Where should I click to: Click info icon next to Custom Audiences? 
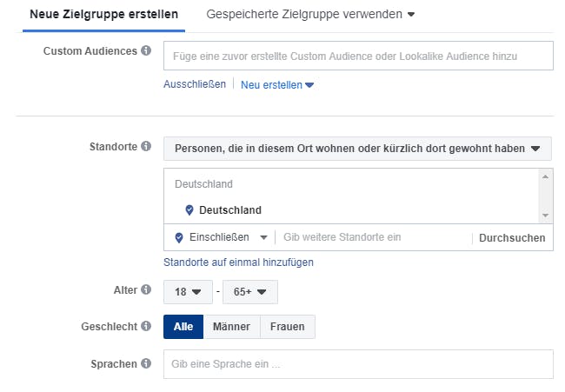(x=146, y=51)
